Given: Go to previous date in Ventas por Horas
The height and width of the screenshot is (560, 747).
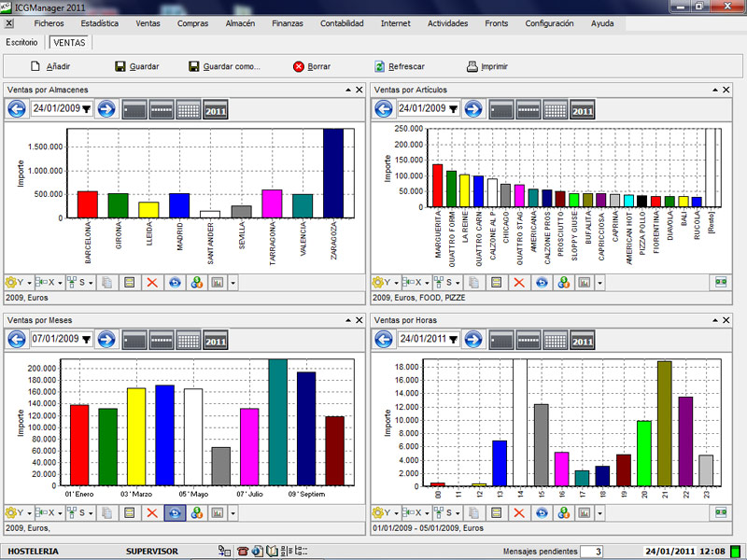Looking at the screenshot, I should pyautogui.click(x=383, y=340).
